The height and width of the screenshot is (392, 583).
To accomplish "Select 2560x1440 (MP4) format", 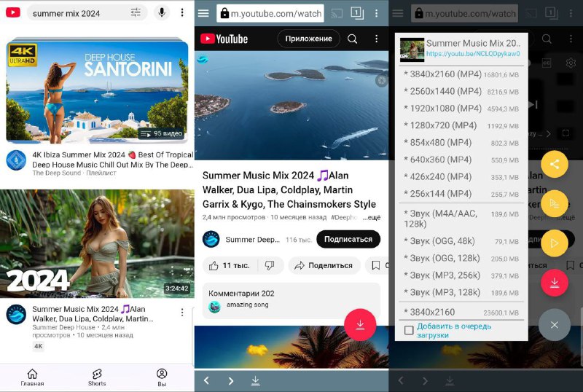I will [461, 92].
